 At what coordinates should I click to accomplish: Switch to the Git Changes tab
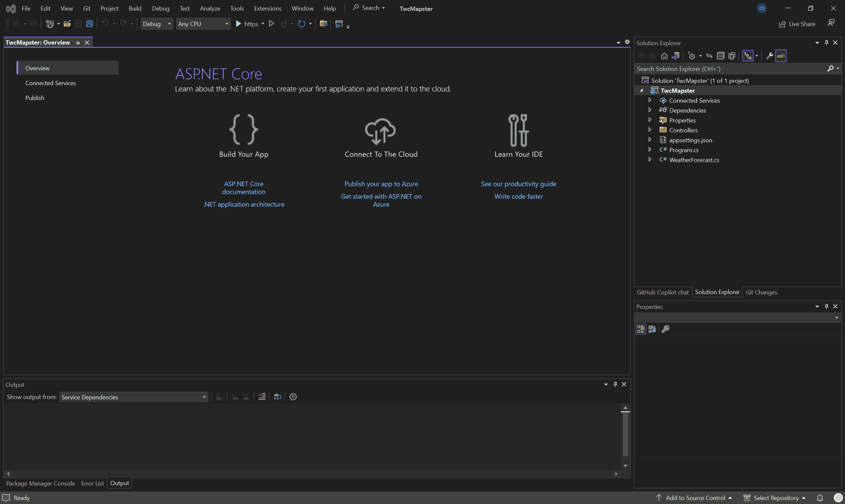(x=761, y=292)
